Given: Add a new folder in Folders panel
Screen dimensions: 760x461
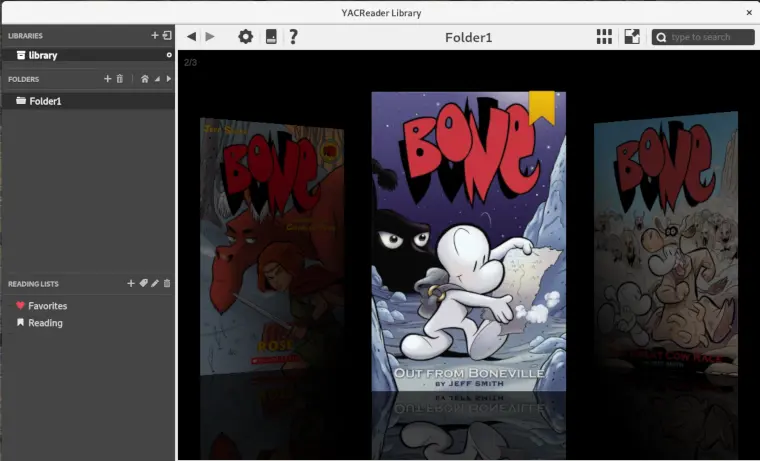Looking at the screenshot, I should (x=108, y=79).
